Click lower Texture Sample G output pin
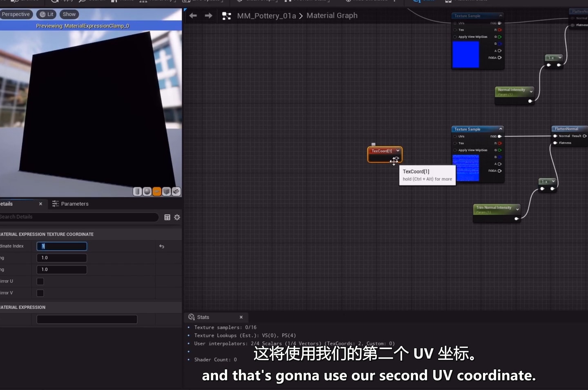Screen dimensions: 588x390 [x=499, y=150]
